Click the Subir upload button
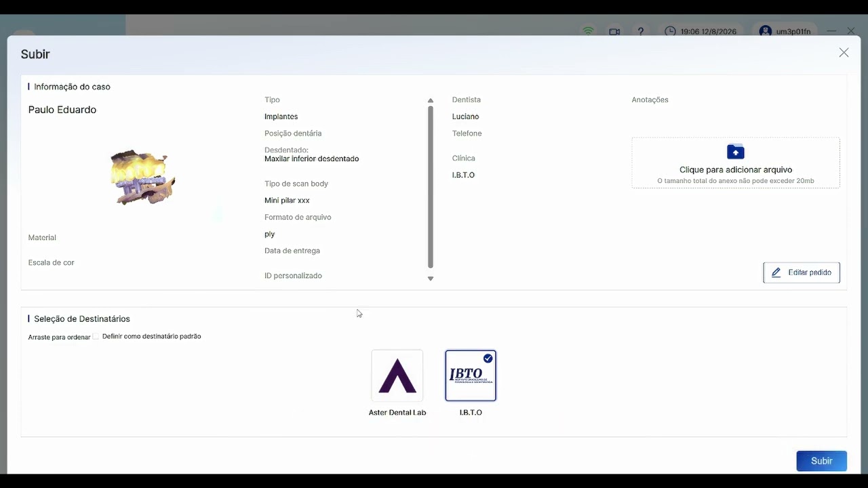The image size is (868, 488). click(822, 461)
